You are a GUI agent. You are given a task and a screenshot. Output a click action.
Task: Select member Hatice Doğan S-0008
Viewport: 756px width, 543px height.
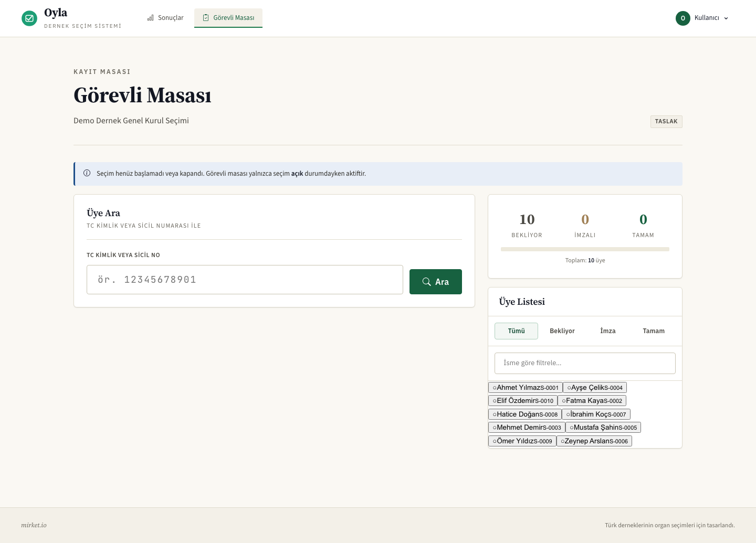[525, 414]
